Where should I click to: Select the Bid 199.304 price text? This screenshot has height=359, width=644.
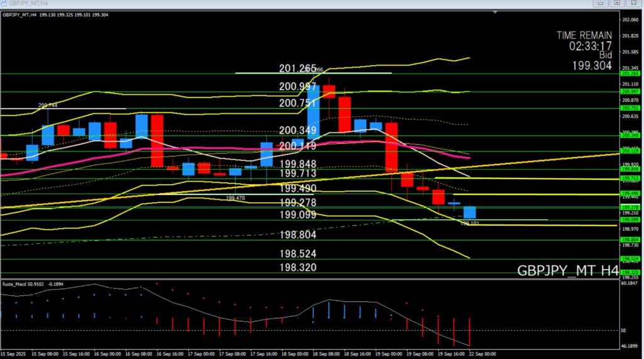(x=591, y=65)
